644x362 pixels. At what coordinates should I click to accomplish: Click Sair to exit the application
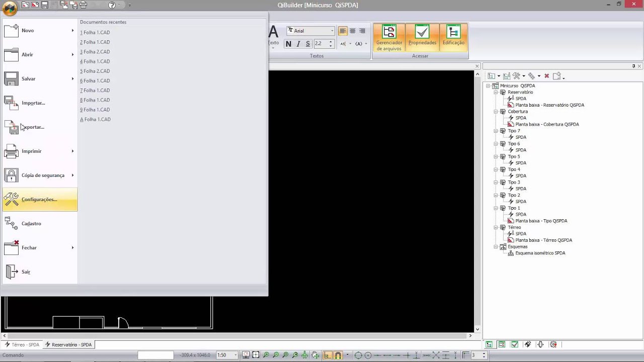tap(40, 272)
